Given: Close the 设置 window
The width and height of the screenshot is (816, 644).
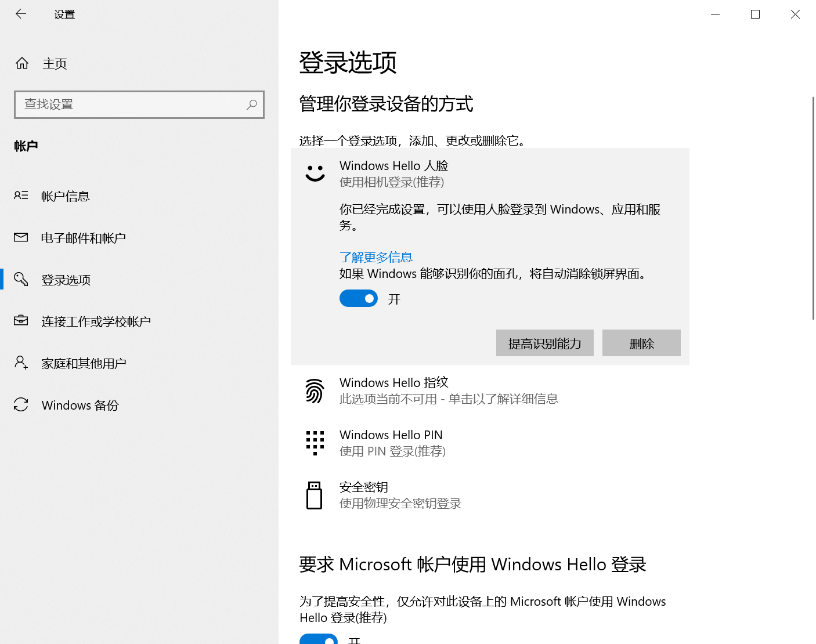Looking at the screenshot, I should [x=795, y=14].
